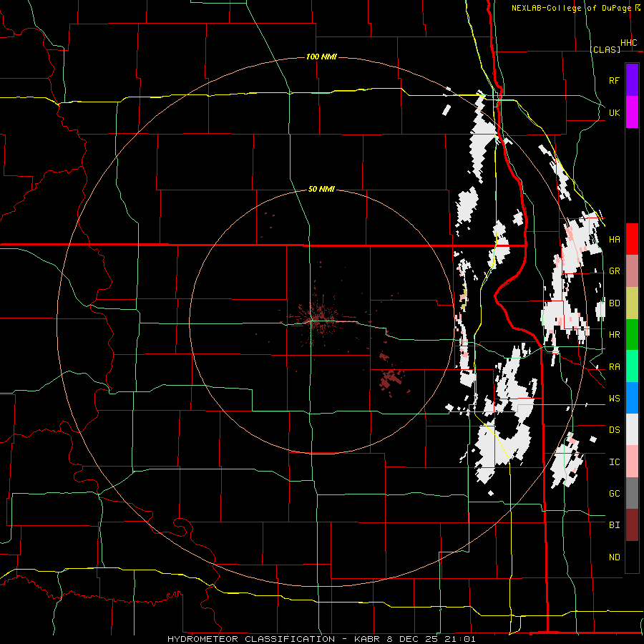Click the RA legend label
Image resolution: width=644 pixels, height=644 pixels.
[x=614, y=367]
